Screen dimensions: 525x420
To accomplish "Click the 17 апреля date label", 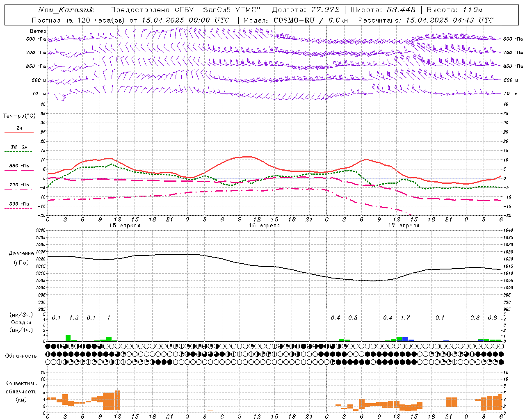I will 404,226.
